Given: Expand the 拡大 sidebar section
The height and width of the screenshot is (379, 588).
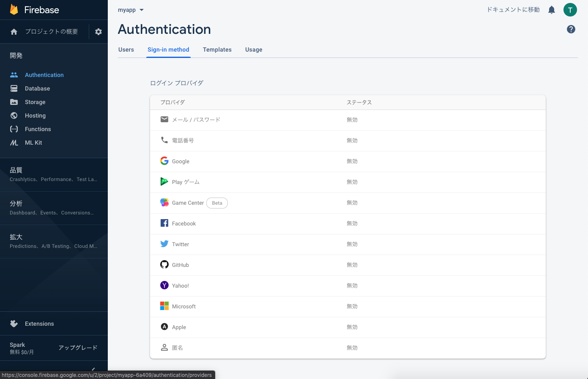Looking at the screenshot, I should (54, 241).
